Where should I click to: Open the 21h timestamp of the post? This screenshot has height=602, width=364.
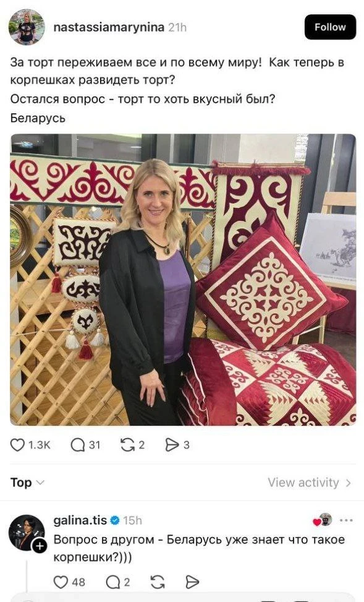coord(177,27)
